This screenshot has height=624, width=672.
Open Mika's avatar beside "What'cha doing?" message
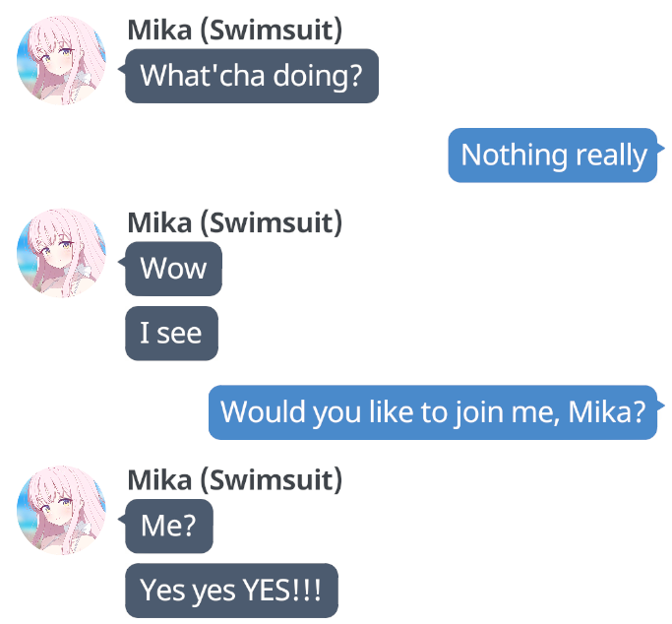pos(61,60)
